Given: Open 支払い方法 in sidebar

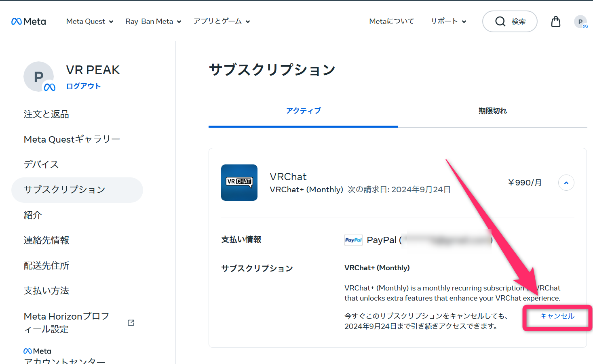Looking at the screenshot, I should [x=46, y=291].
